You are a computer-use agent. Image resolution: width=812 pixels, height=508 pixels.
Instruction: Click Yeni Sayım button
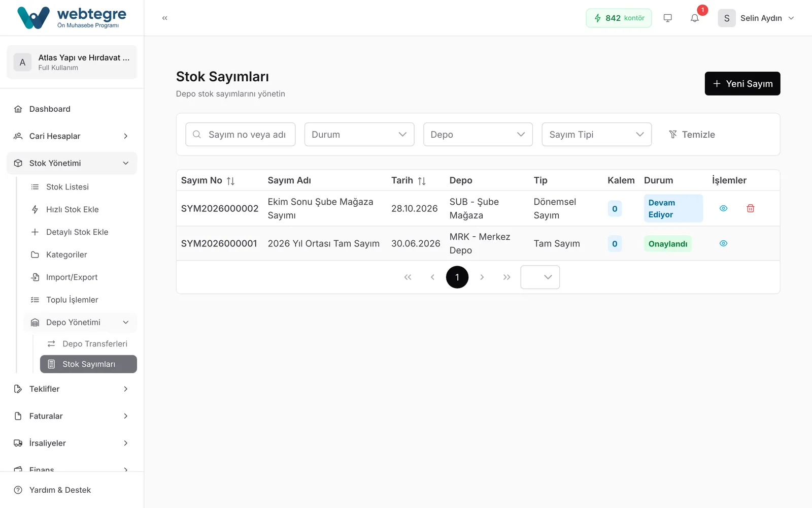click(x=742, y=83)
